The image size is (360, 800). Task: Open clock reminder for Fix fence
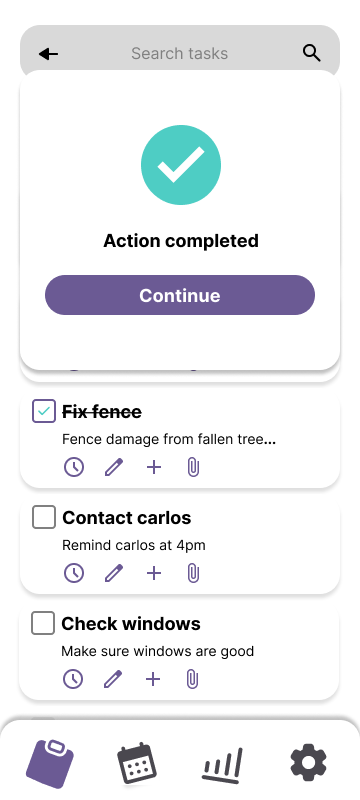(74, 467)
